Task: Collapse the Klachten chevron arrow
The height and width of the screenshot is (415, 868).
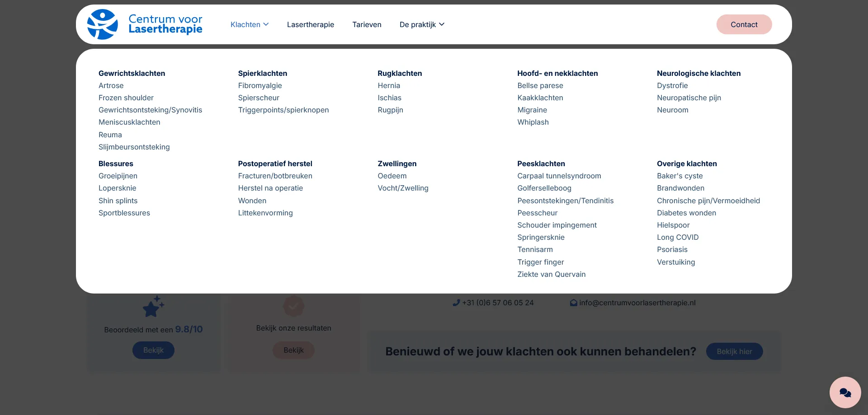Action: pyautogui.click(x=267, y=25)
